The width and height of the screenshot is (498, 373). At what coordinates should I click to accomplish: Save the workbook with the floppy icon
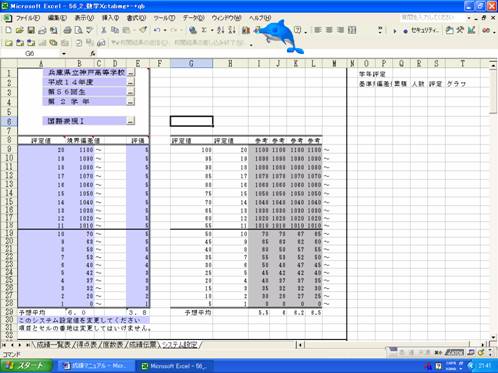(x=31, y=30)
